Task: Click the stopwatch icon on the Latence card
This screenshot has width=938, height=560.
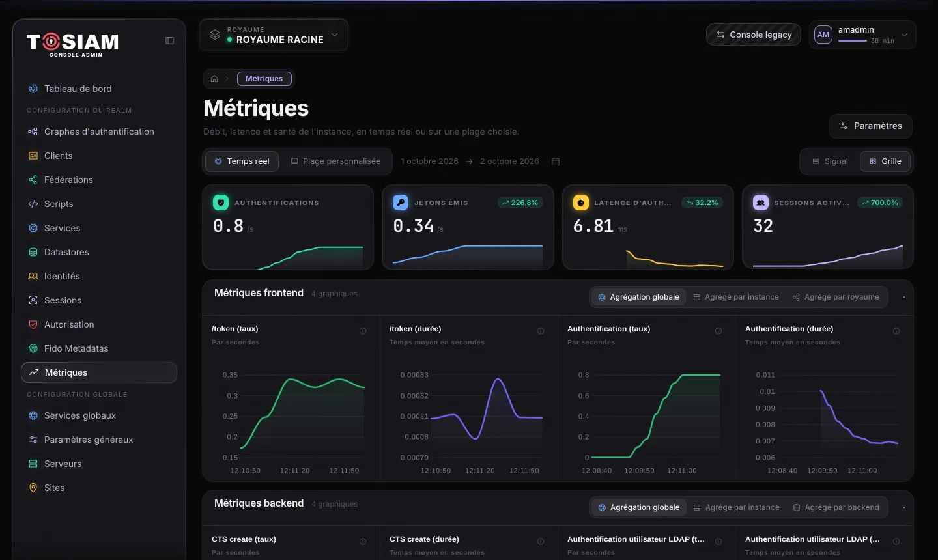Action: 580,203
